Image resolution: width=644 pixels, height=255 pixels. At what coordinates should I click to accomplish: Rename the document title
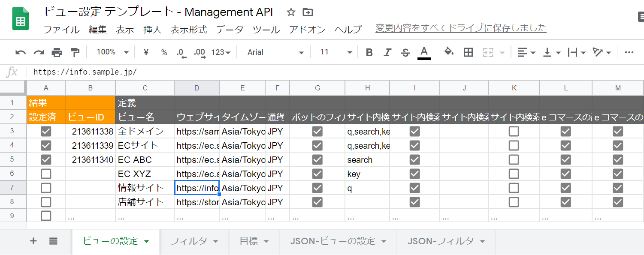click(158, 12)
